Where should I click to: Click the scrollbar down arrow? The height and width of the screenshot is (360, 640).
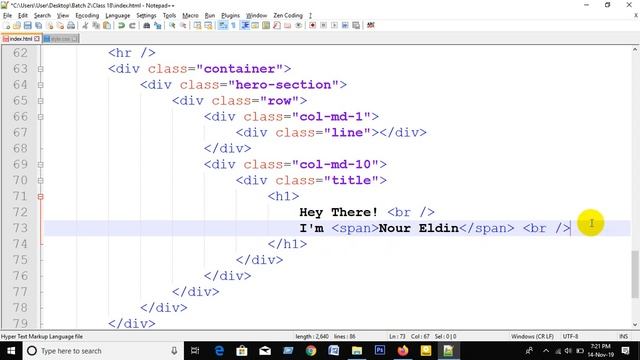click(x=635, y=325)
